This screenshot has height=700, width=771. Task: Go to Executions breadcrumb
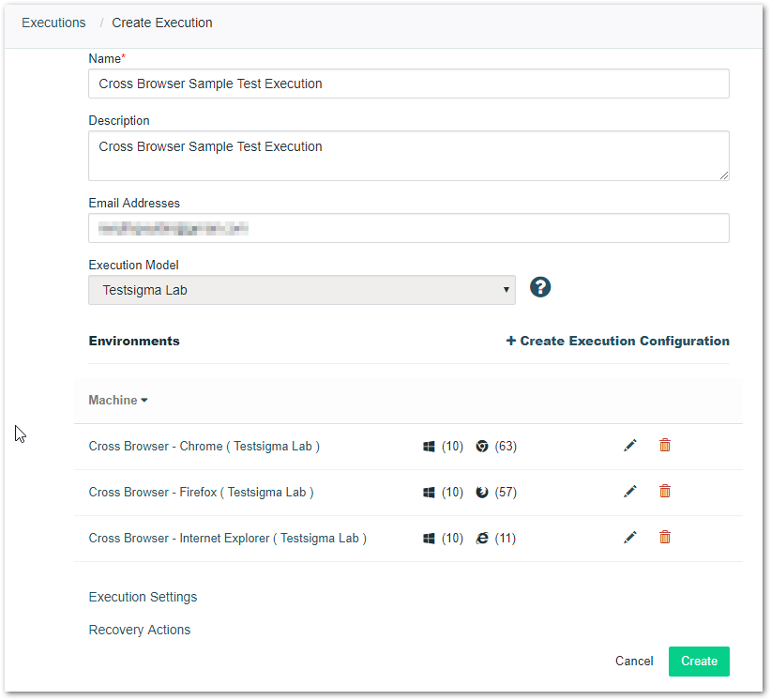pos(53,23)
